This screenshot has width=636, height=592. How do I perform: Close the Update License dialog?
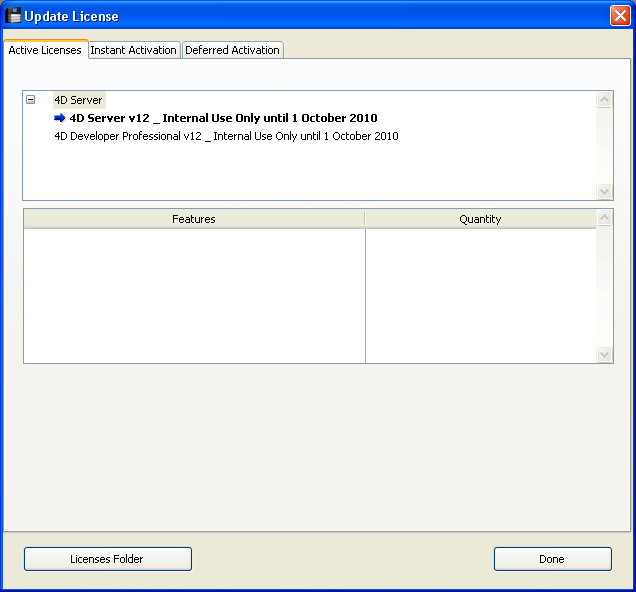pyautogui.click(x=620, y=16)
